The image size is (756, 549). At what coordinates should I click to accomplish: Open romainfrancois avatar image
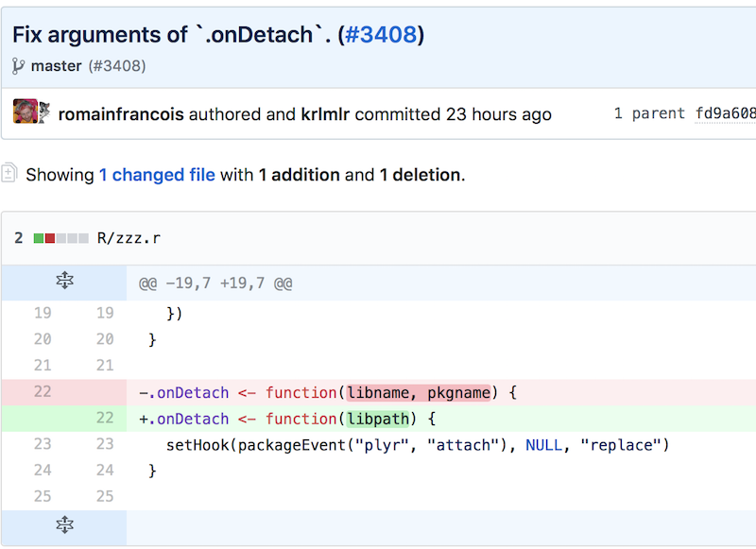click(x=26, y=112)
